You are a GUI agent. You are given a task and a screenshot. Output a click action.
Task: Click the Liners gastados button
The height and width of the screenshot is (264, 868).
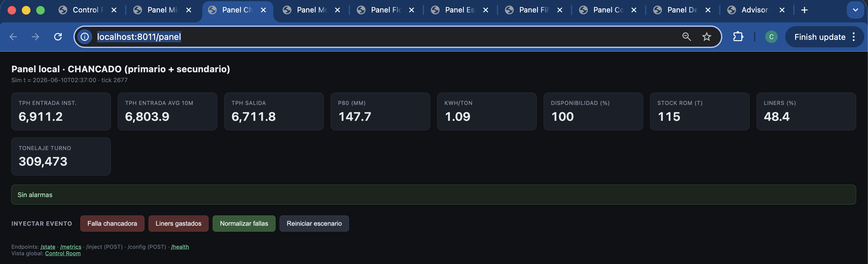click(x=178, y=224)
